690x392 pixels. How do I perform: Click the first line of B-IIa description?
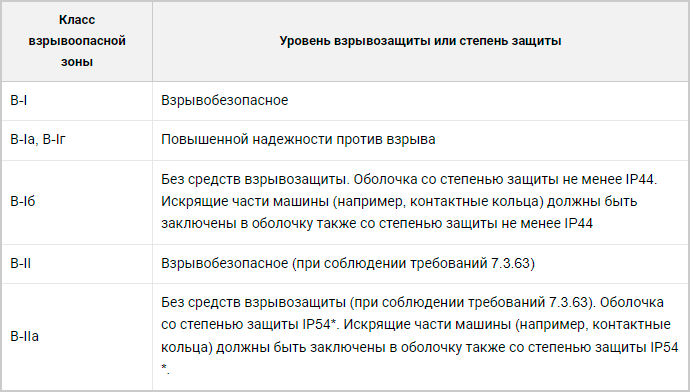tap(412, 302)
